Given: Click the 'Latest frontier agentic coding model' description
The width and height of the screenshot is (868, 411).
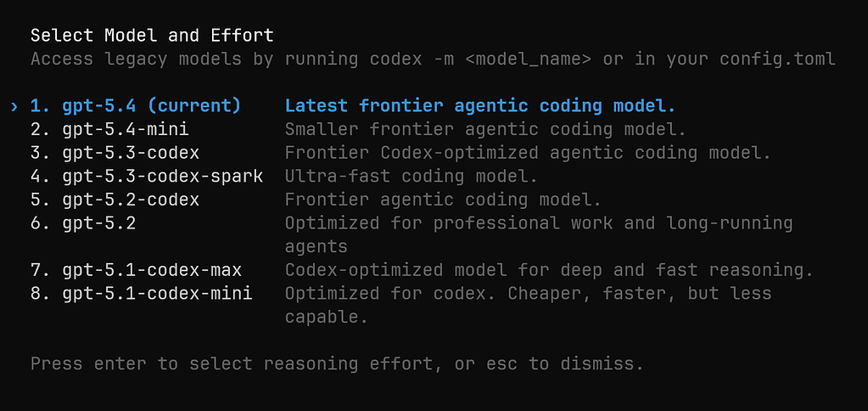Looking at the screenshot, I should 480,106.
